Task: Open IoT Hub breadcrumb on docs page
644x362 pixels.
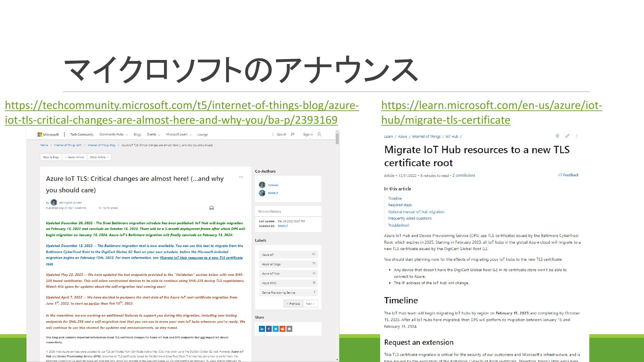Action: [x=452, y=136]
